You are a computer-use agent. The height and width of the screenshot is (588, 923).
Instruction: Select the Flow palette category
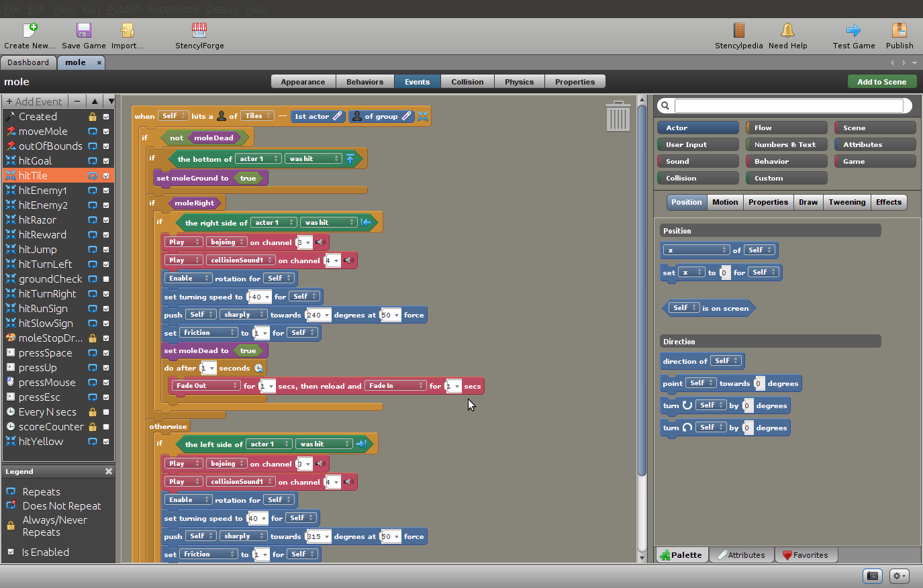786,128
